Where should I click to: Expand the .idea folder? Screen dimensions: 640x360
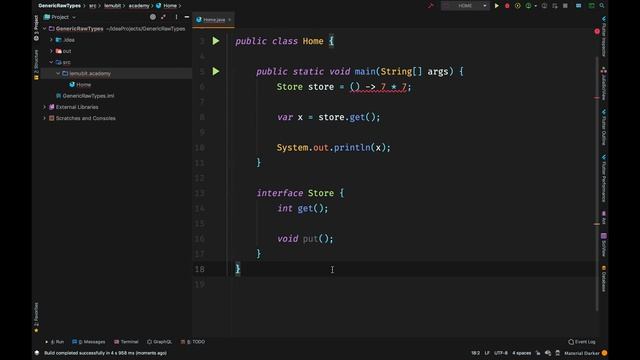[51, 40]
